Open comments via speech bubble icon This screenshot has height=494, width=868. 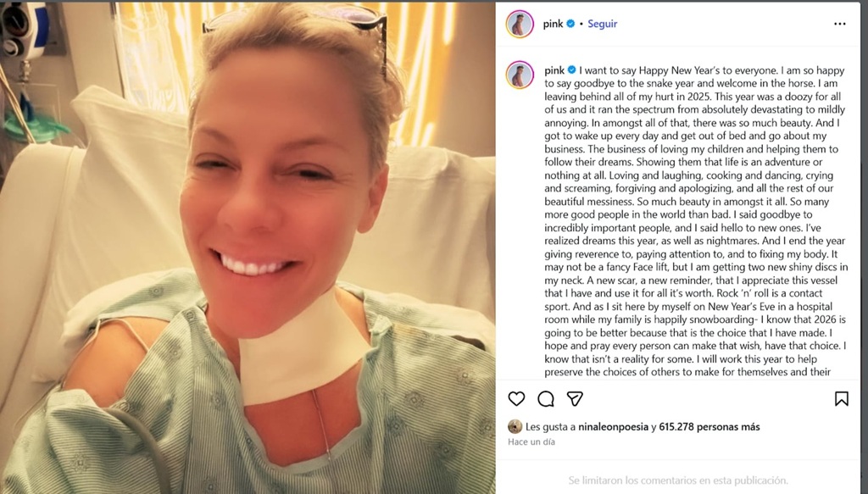[546, 398]
